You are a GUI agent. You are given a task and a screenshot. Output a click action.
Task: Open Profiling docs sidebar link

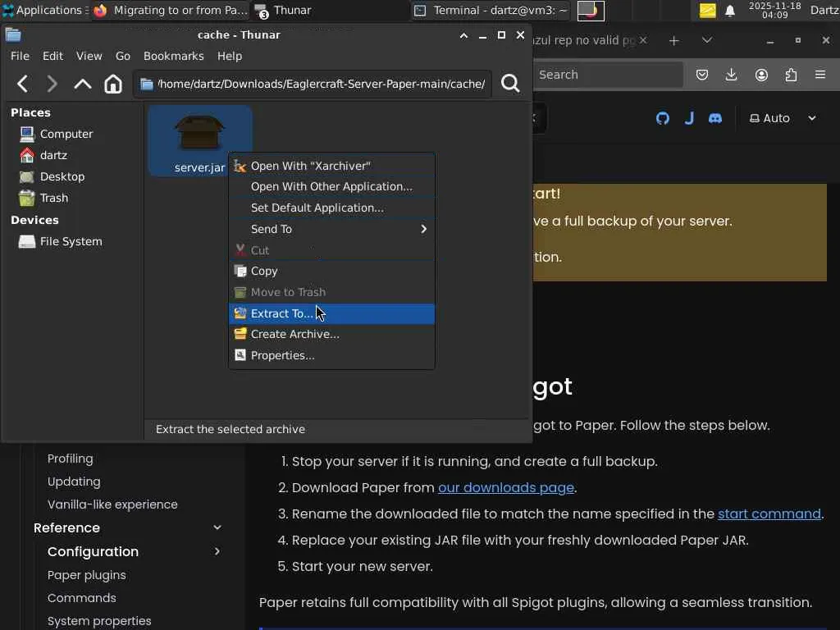[71, 459]
